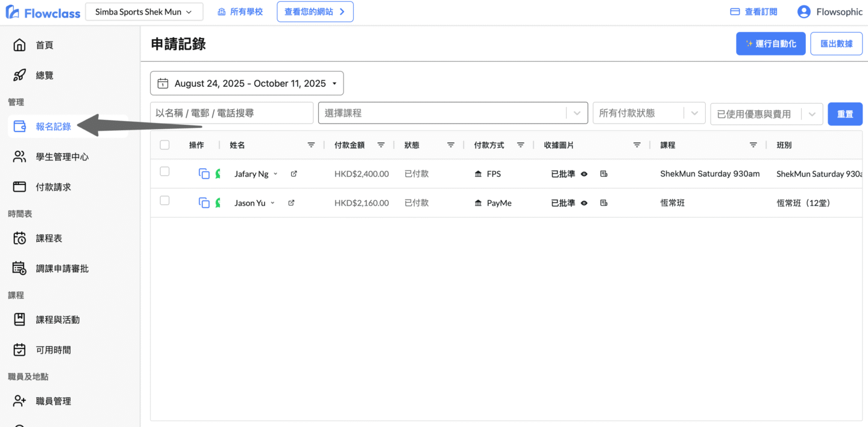This screenshot has width=868, height=427.
Task: Expand the date range picker
Action: tap(247, 83)
